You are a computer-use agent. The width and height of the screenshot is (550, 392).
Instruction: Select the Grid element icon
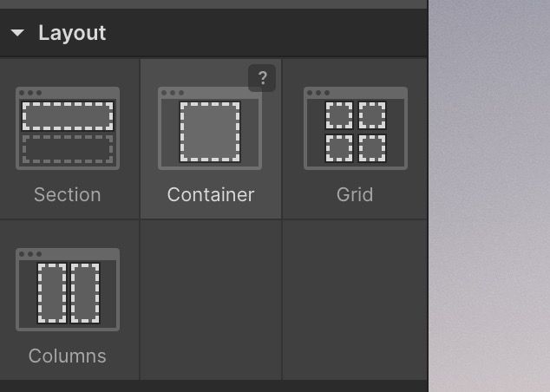pos(356,128)
